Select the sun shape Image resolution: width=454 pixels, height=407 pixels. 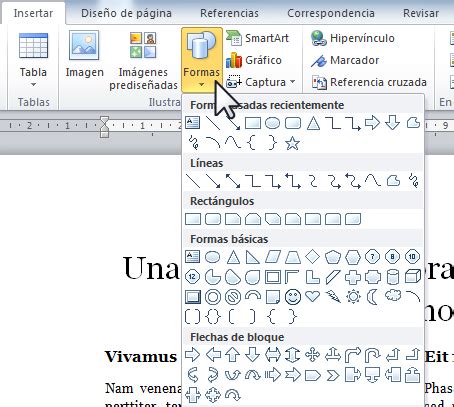tap(353, 296)
